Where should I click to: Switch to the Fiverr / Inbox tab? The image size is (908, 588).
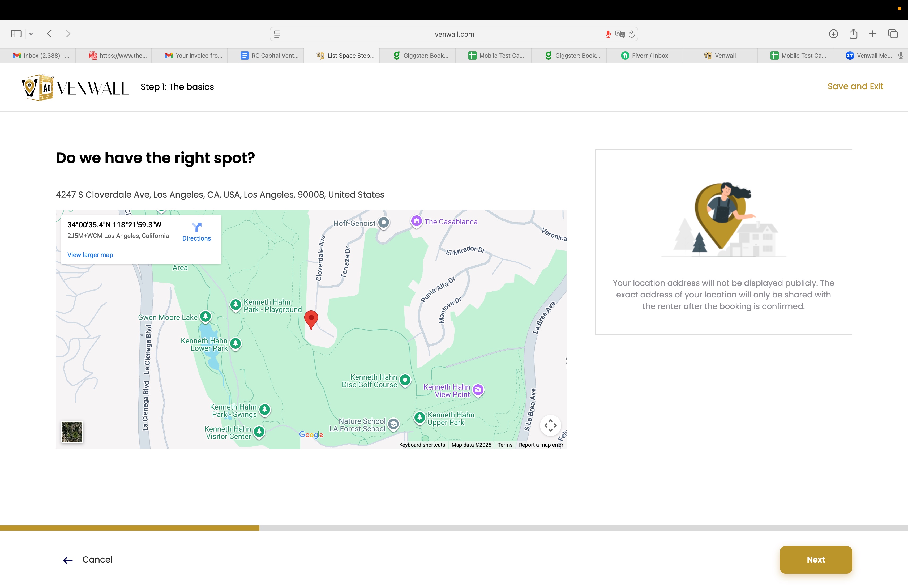pyautogui.click(x=644, y=56)
